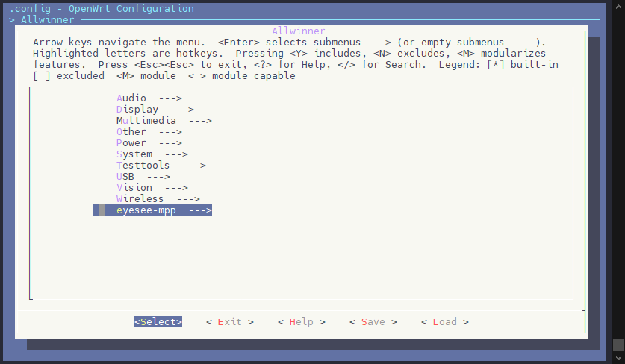
Task: Open the Vision submenu
Action: tap(152, 187)
